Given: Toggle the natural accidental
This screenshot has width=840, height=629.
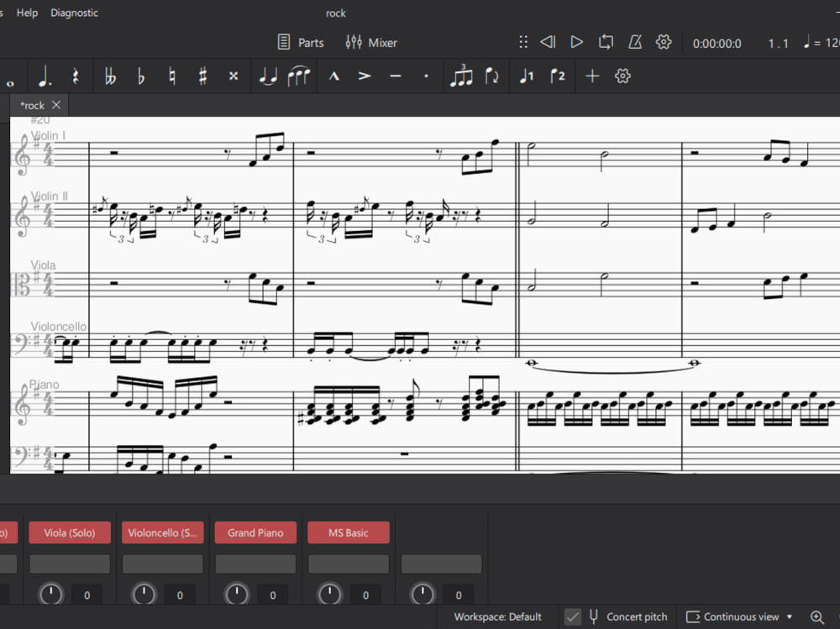Looking at the screenshot, I should pyautogui.click(x=172, y=76).
